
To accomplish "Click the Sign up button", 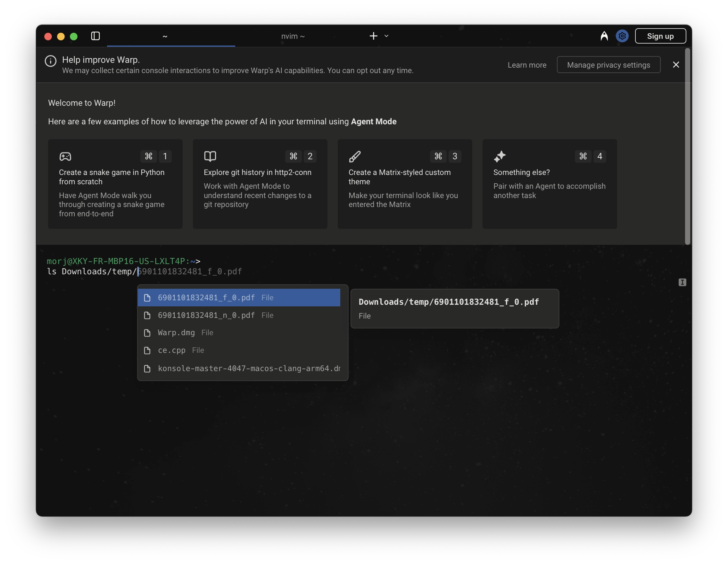I will pyautogui.click(x=660, y=36).
